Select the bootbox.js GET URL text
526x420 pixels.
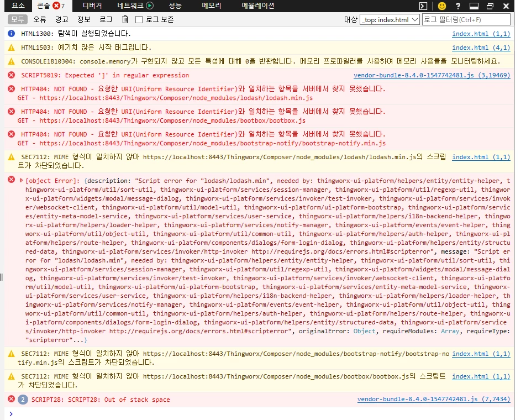coord(172,120)
